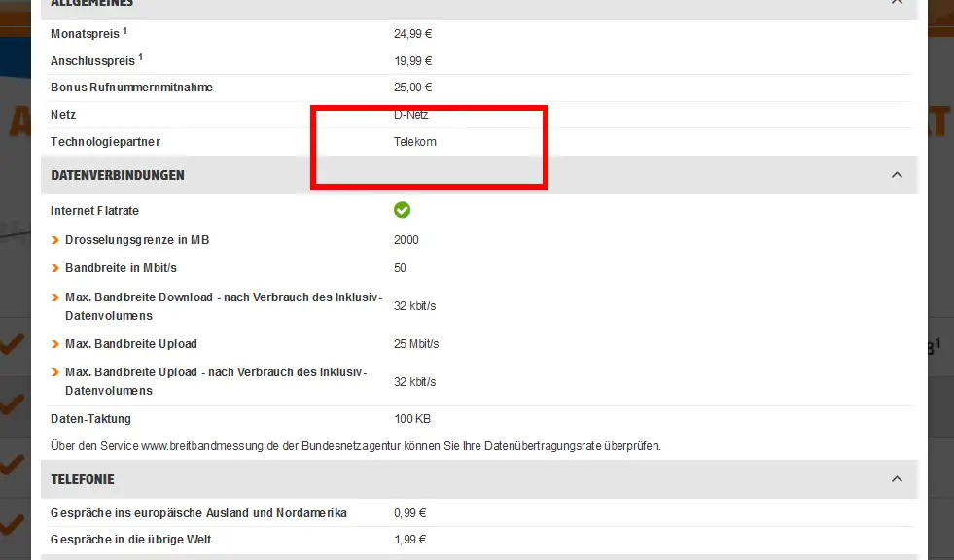954x560 pixels.
Task: Click the orange arrow beside Drosselungsgrenze in MB
Action: pyautogui.click(x=55, y=240)
